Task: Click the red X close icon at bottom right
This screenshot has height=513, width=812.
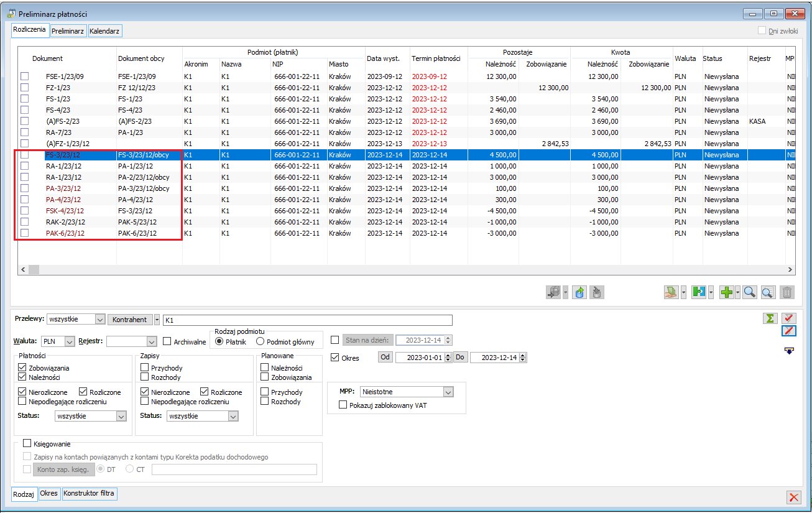Action: 794,497
